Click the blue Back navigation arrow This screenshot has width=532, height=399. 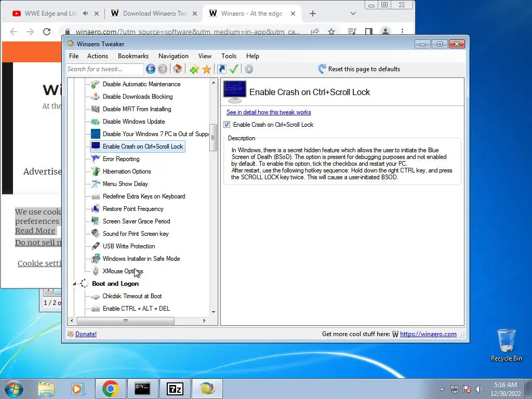[x=150, y=69]
